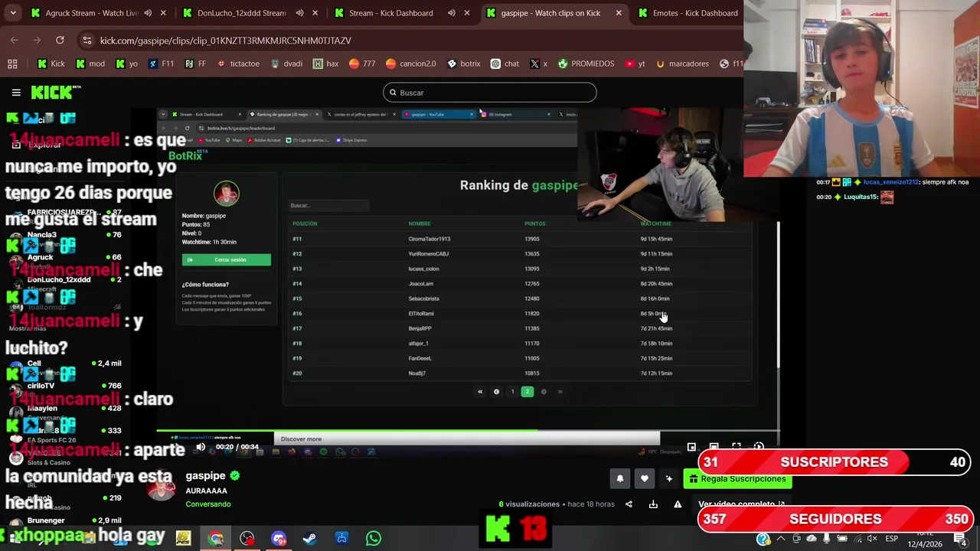The image size is (980, 551).
Task: Click ranking row CiromaTador1913
Action: [x=521, y=239]
